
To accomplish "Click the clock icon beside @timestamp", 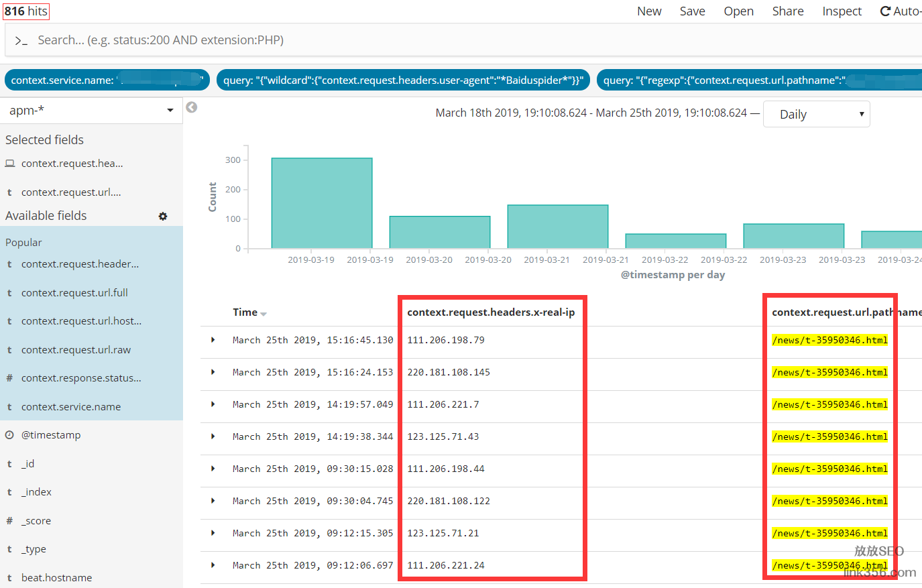I will point(9,435).
